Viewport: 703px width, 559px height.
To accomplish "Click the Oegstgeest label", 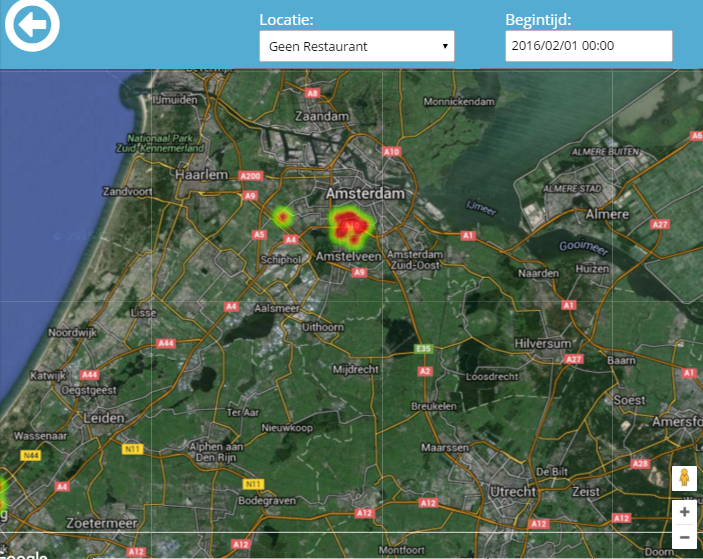I will click(x=89, y=390).
